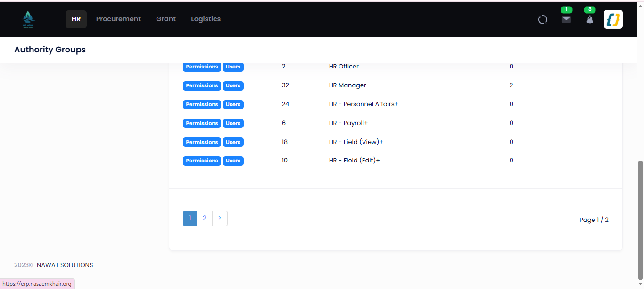Open Permissions for HR - Payroll+

coord(202,123)
